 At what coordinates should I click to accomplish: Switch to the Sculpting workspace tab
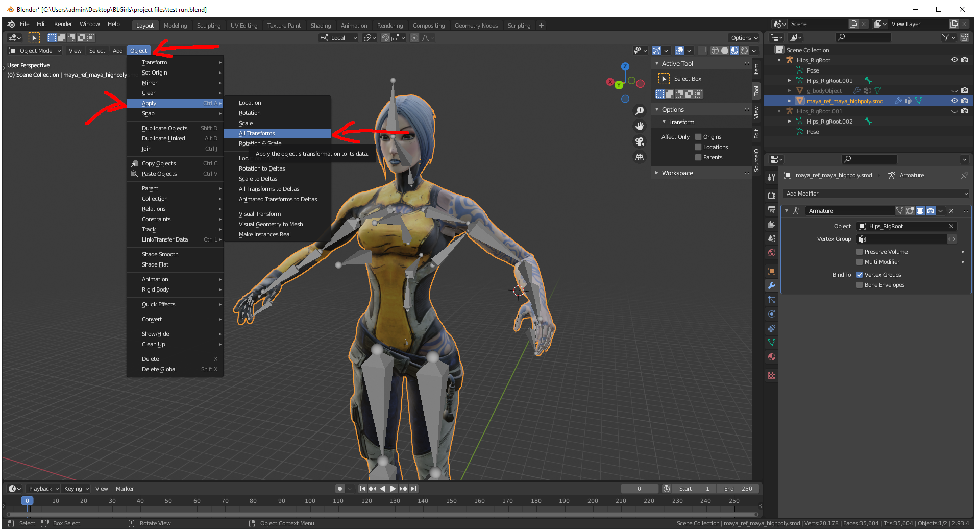[x=209, y=26]
